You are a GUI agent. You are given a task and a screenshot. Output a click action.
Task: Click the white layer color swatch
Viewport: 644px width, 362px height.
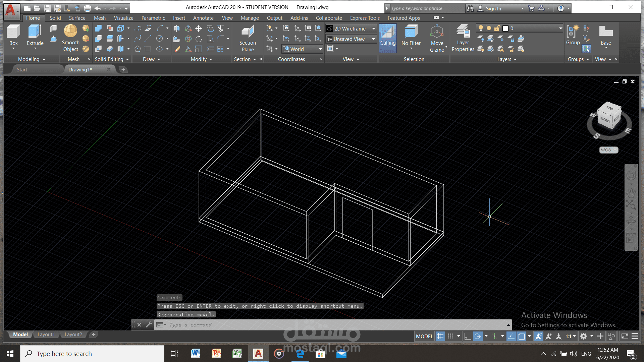click(505, 28)
